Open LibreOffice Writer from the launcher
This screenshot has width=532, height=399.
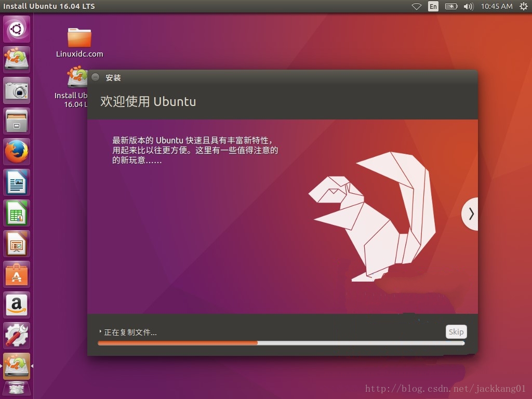tap(17, 182)
